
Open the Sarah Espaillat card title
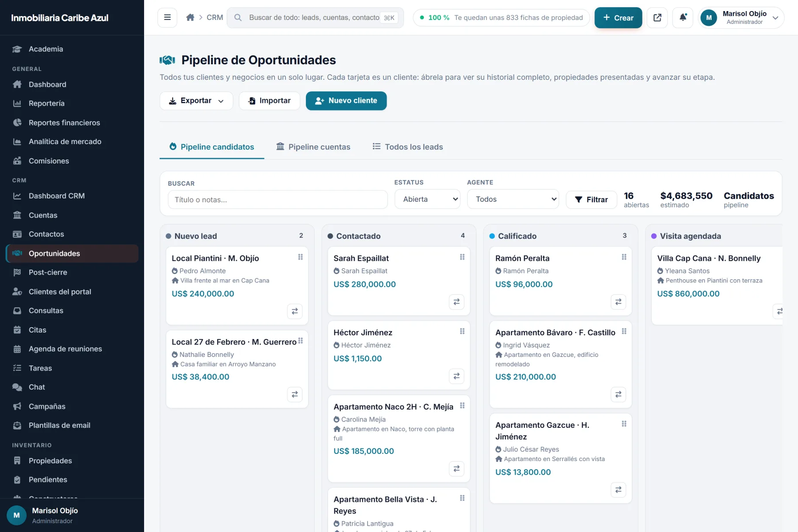pyautogui.click(x=361, y=258)
